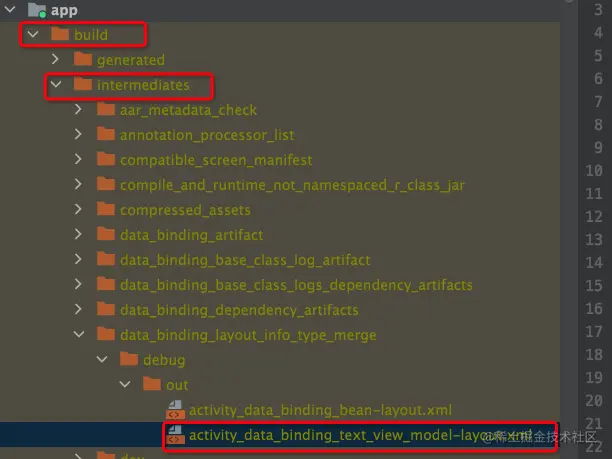Screen dimensions: 612x459
Task: Click data_binding_layout_info_type_merge folder icon
Action: coord(106,333)
